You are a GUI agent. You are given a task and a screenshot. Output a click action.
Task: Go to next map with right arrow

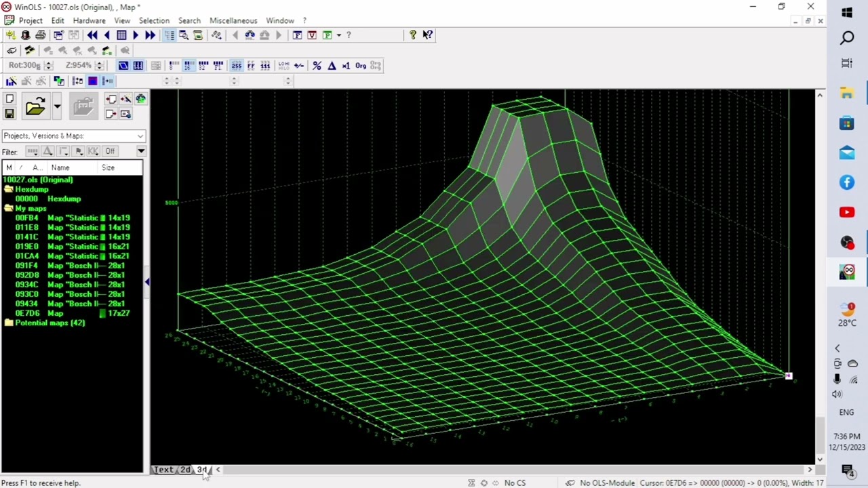click(136, 35)
